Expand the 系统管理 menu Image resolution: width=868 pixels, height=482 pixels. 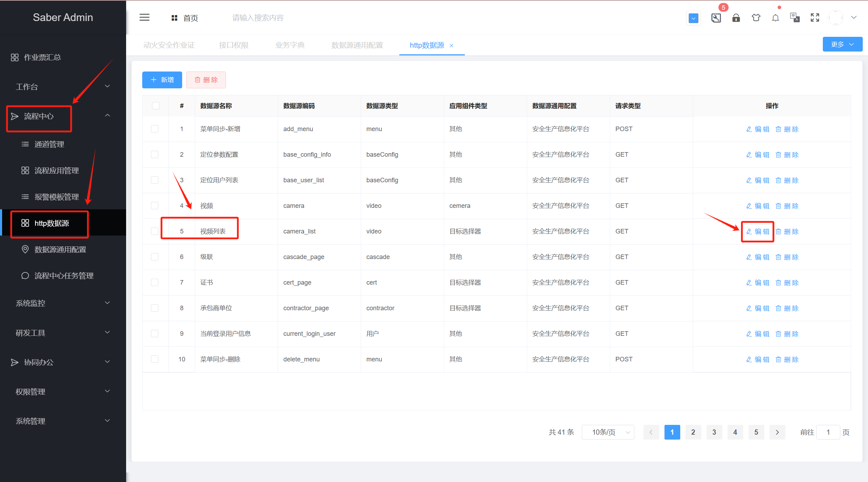[63, 421]
